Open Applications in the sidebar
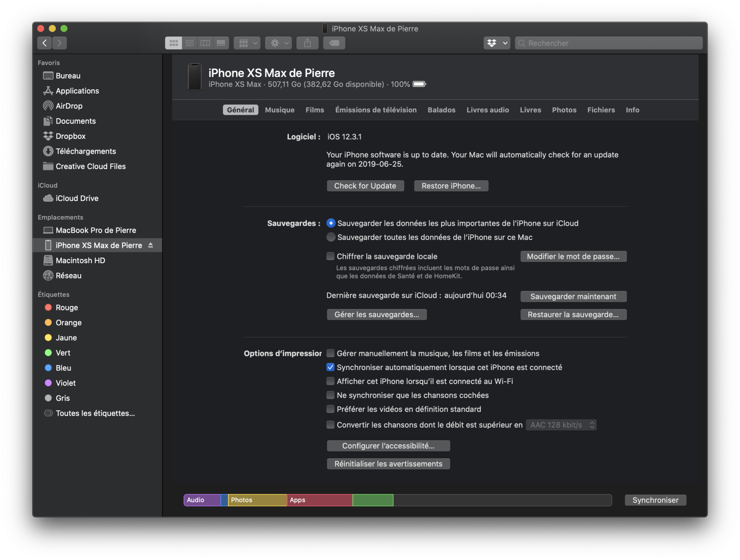Screen dimensions: 740x560 coord(71,91)
